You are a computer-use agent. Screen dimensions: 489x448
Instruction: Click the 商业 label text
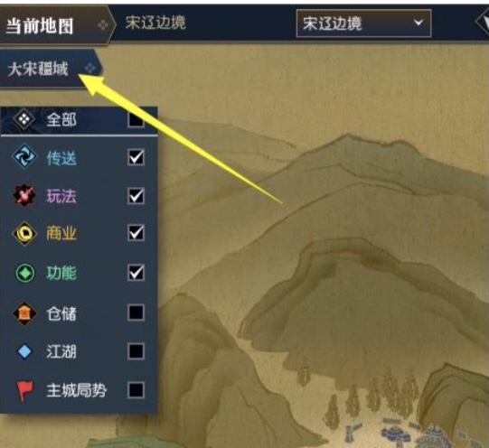click(61, 233)
